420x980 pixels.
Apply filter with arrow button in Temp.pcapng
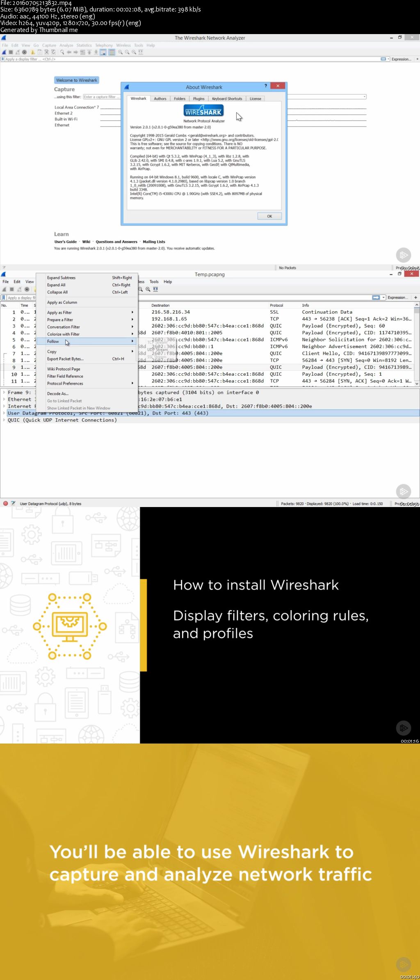click(376, 297)
